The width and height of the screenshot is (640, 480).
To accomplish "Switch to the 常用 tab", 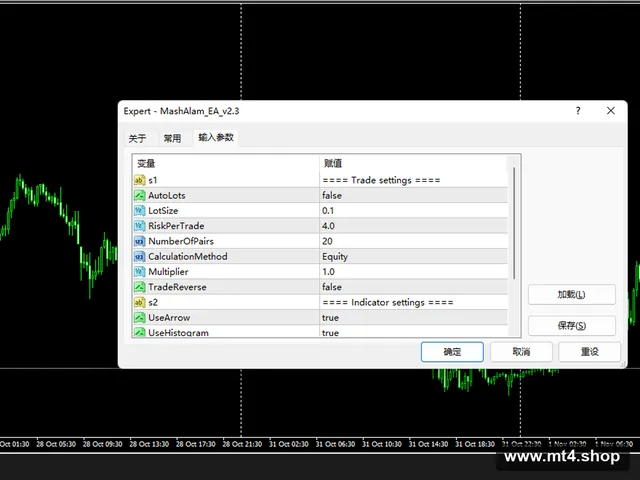I will pos(172,138).
